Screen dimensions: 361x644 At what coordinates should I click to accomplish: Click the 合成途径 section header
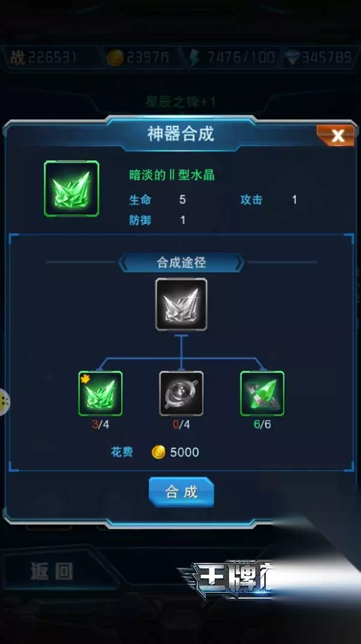click(181, 263)
